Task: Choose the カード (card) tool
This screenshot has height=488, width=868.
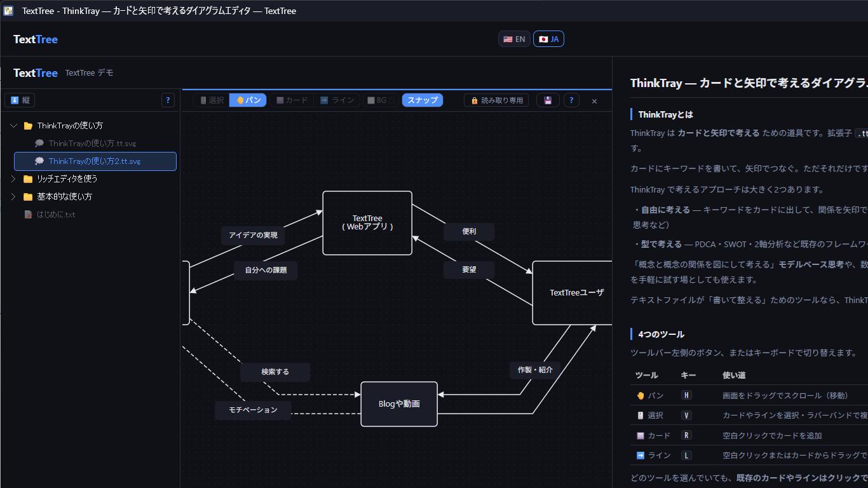Action: coord(292,100)
